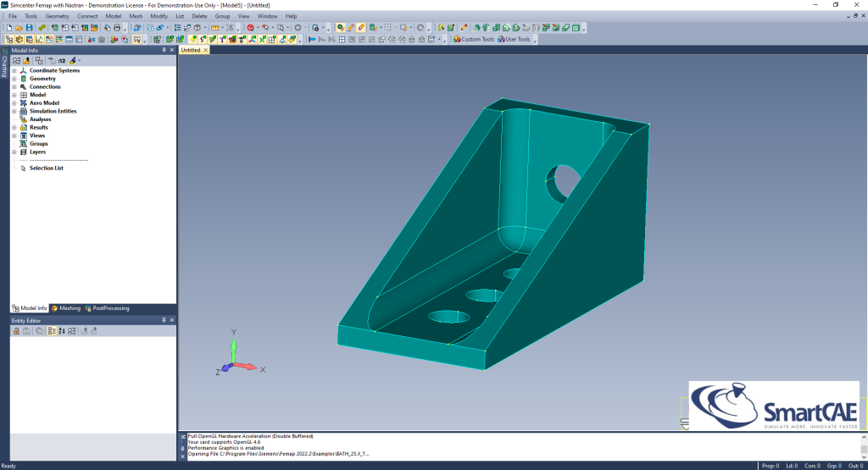The width and height of the screenshot is (868, 470).
Task: Select Analyses in the model tree
Action: point(40,119)
